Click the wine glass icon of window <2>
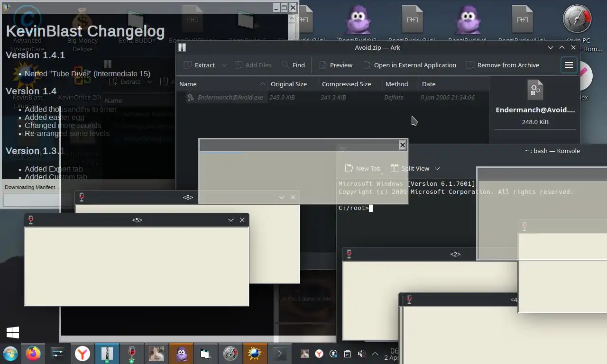Screen dimensions: 607x364 349,254
